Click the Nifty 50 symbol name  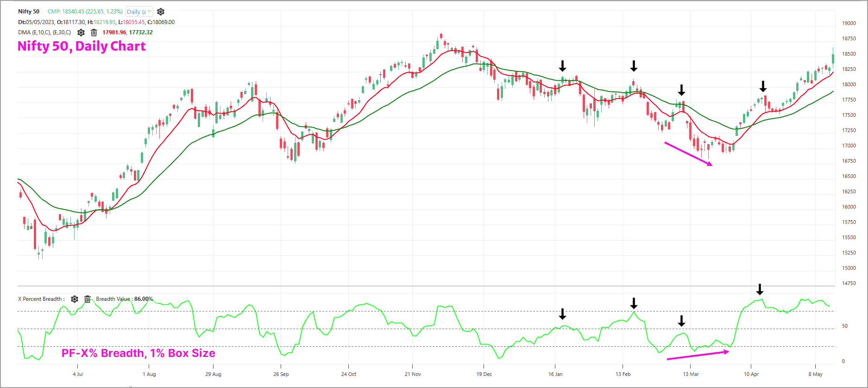tap(29, 12)
